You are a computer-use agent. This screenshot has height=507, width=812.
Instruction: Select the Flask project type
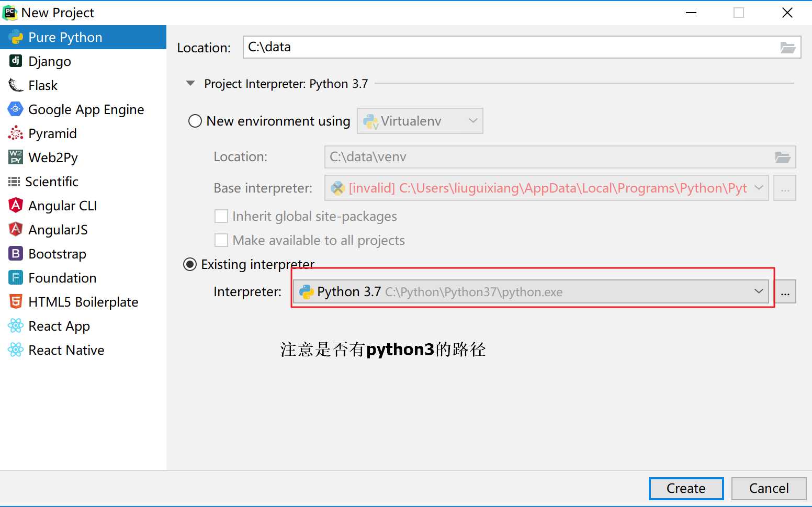click(83, 85)
